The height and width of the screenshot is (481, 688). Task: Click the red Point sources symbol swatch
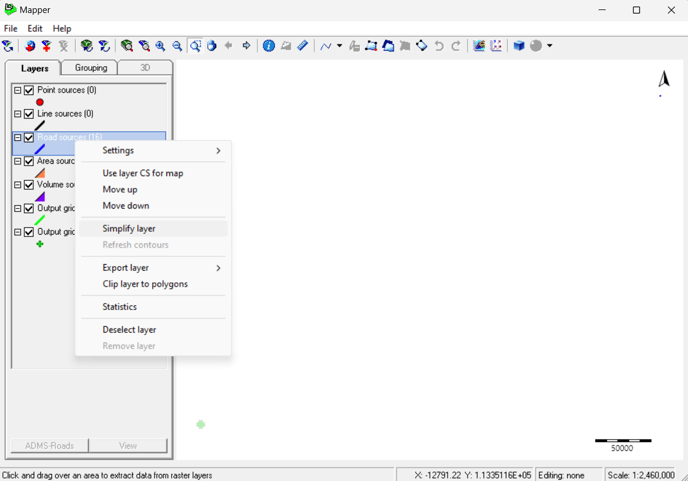tap(40, 102)
